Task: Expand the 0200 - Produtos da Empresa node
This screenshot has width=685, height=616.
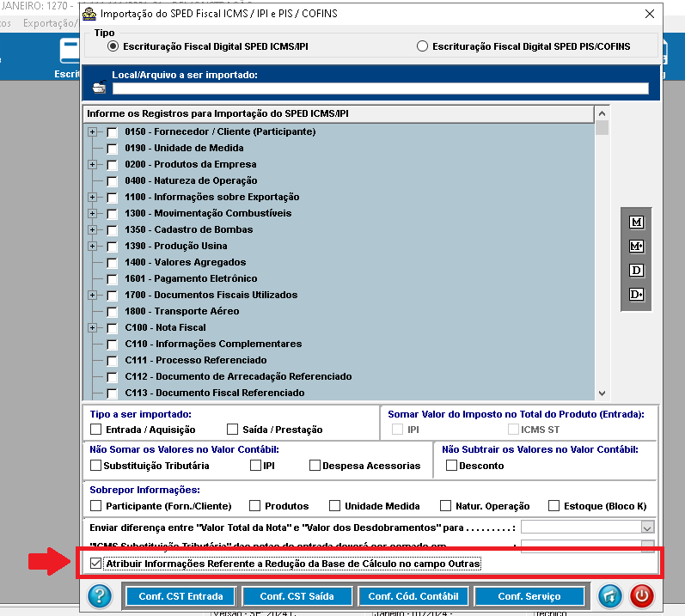Action: point(92,165)
